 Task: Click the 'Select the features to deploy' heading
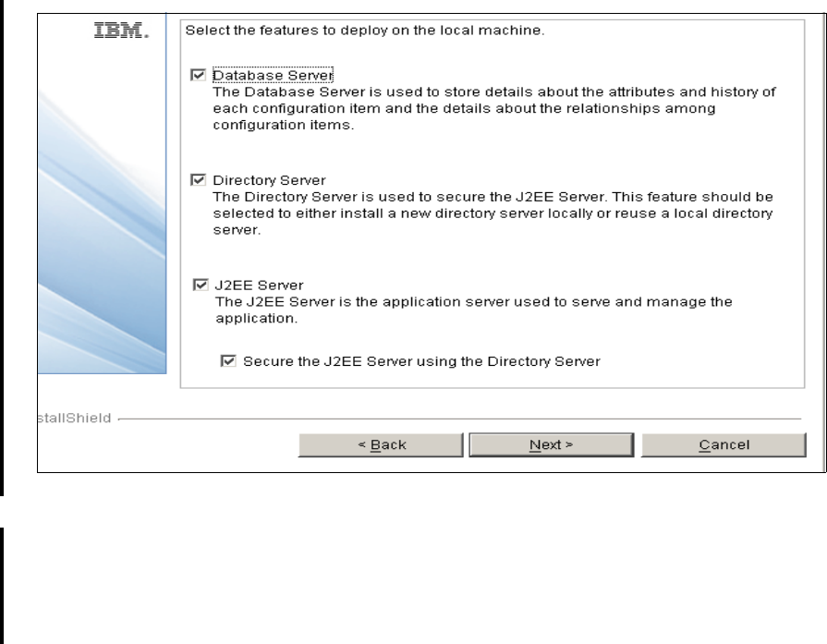364,30
